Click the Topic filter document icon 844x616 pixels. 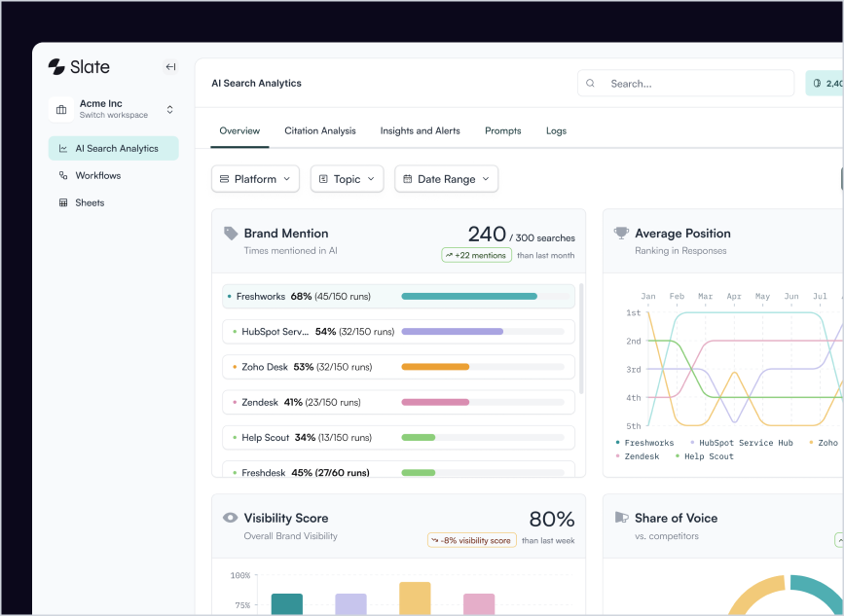pos(323,179)
